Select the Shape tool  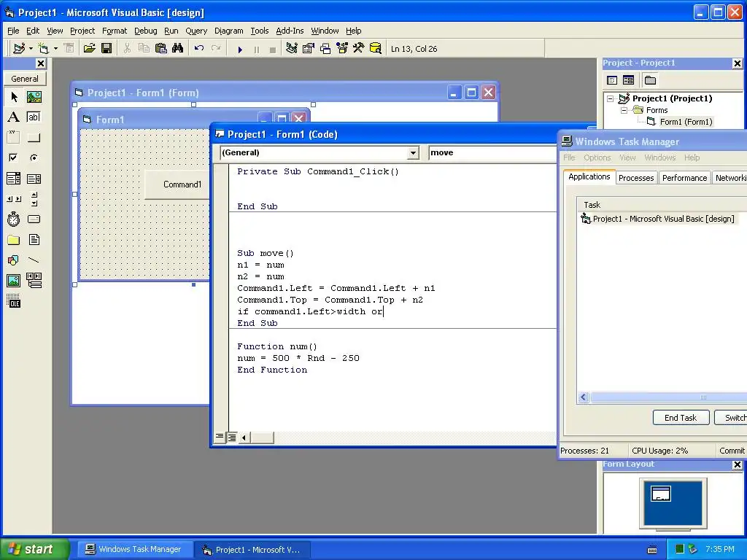coord(14,260)
